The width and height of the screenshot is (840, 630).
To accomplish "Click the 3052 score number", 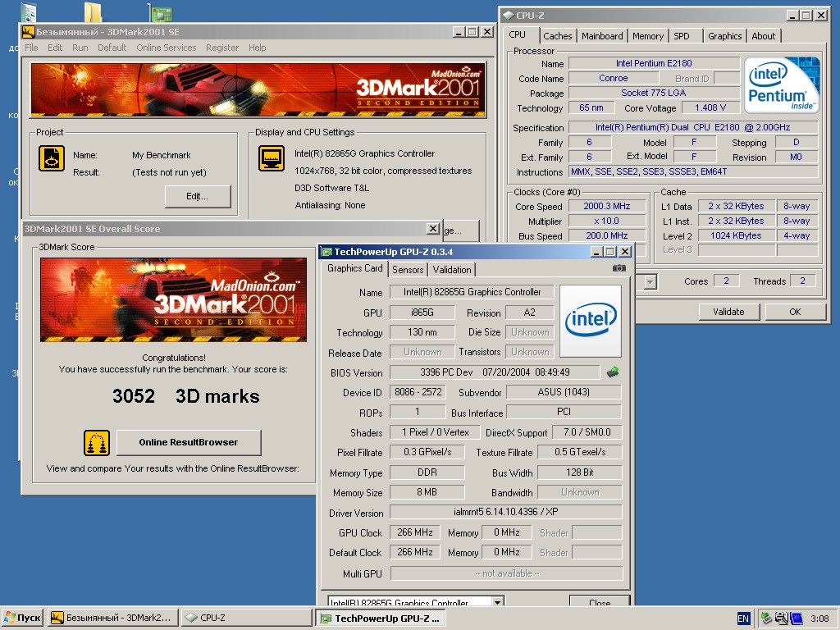I will pyautogui.click(x=134, y=396).
